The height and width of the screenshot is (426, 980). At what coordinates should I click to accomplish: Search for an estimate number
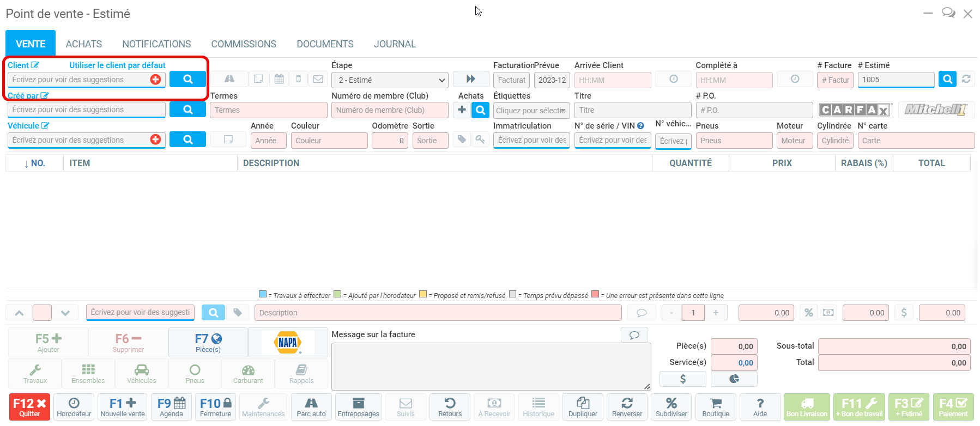click(x=947, y=80)
